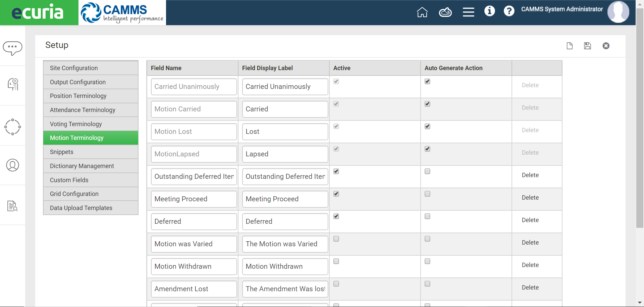The width and height of the screenshot is (644, 307).
Task: Toggle Auto Generate Action for Motion Lost
Action: click(427, 126)
